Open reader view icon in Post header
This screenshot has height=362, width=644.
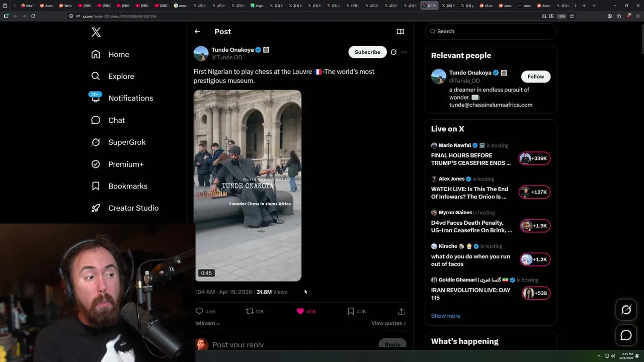pos(400,31)
